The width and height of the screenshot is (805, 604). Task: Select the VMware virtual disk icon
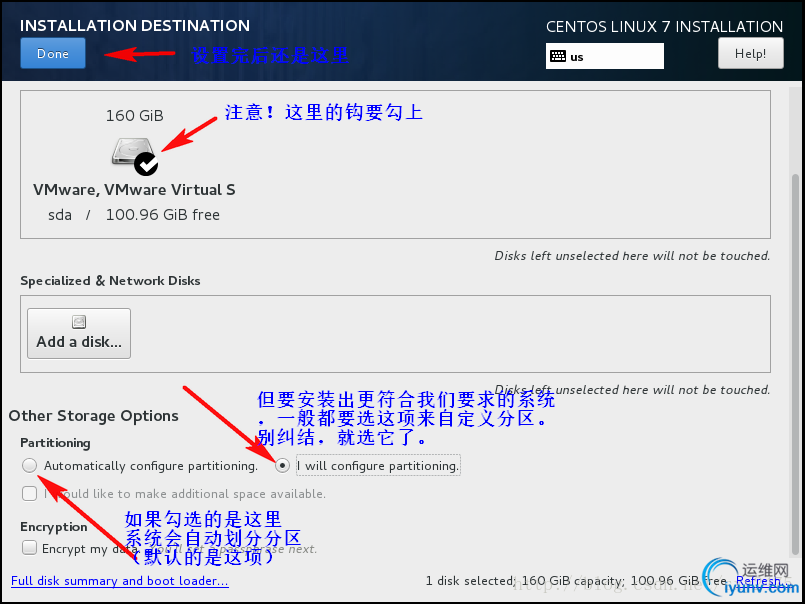tap(135, 156)
